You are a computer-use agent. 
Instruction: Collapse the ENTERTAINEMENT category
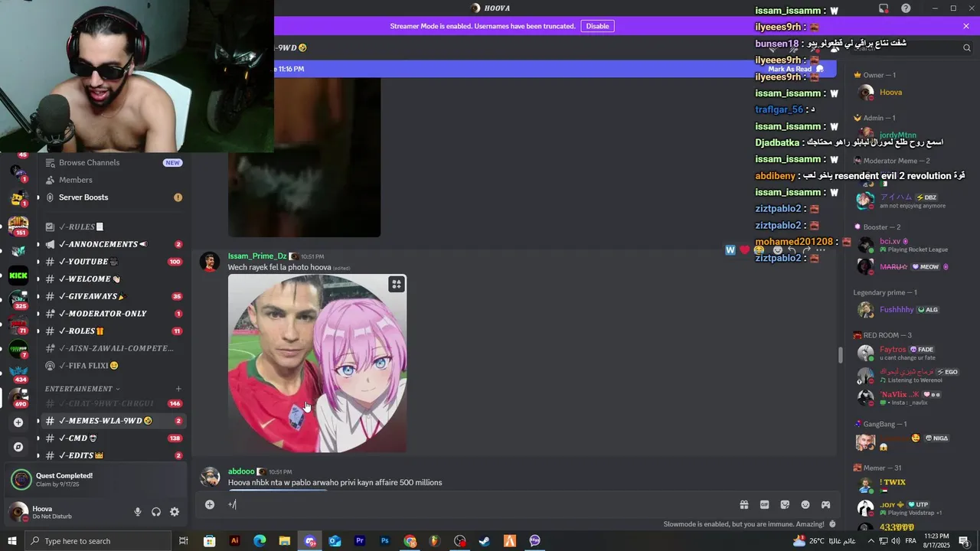click(82, 389)
